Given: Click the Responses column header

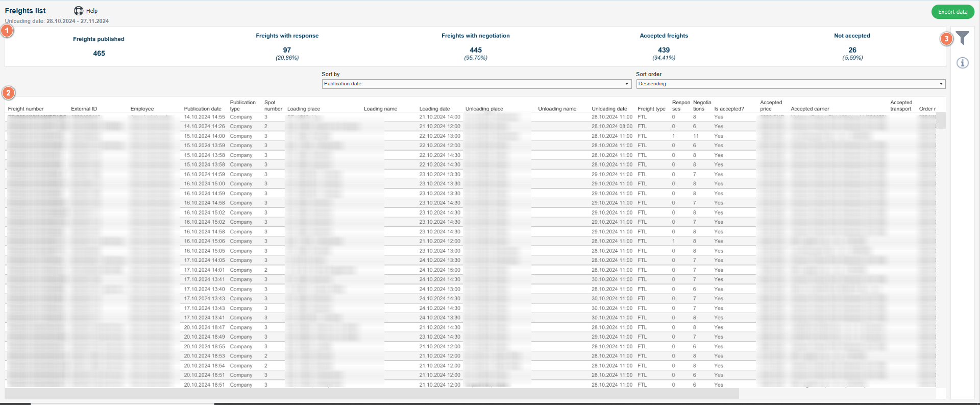Looking at the screenshot, I should coord(681,106).
